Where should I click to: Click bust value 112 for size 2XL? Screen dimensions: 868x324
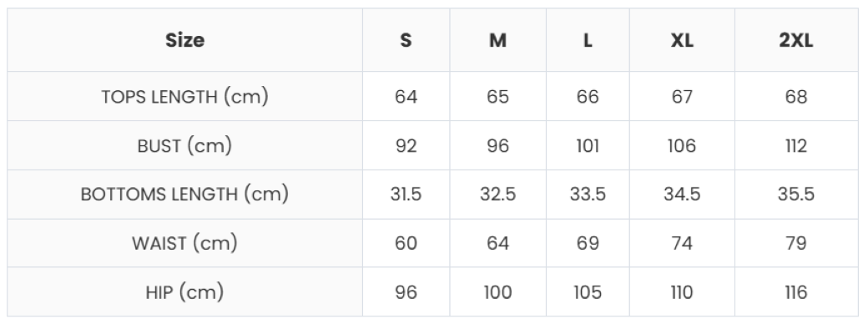tap(796, 145)
